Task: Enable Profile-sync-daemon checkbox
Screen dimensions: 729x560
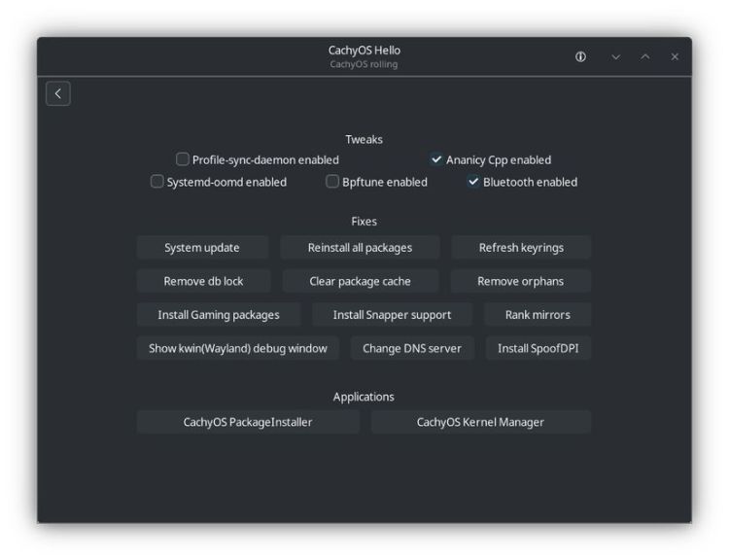Action: click(183, 159)
